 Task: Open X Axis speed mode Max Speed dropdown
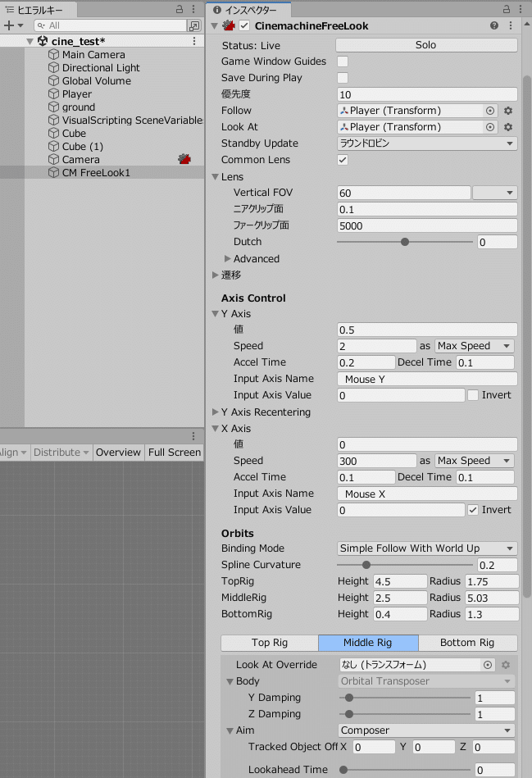pyautogui.click(x=475, y=461)
